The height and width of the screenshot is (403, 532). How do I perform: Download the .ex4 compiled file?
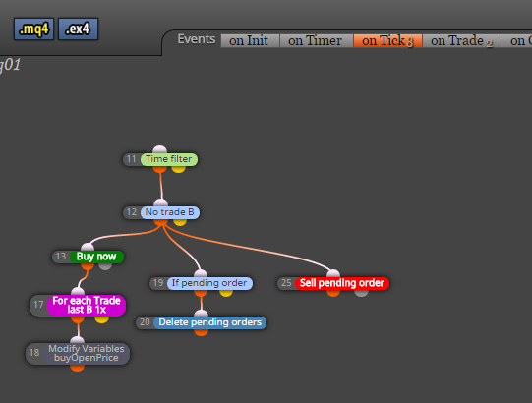click(78, 29)
